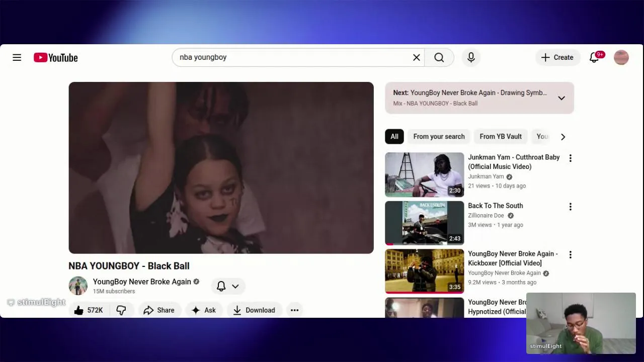The width and height of the screenshot is (644, 362).
Task: Open options for Kickboxer video
Action: click(x=571, y=255)
